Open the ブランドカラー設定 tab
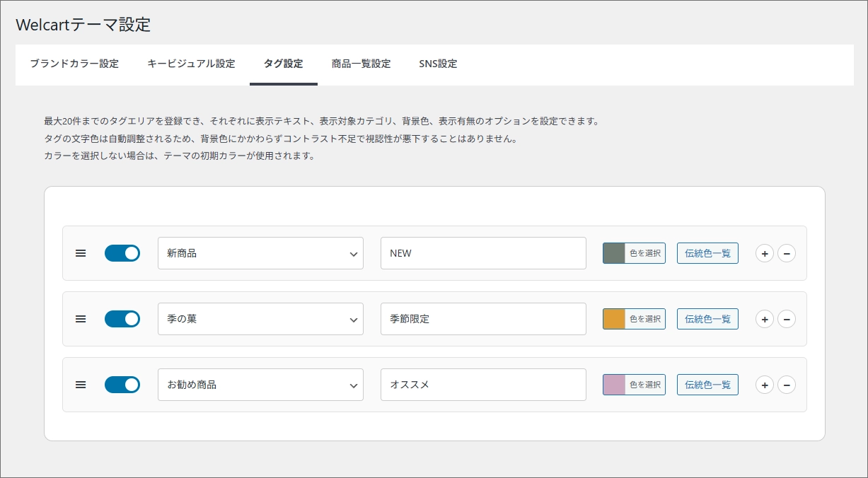The height and width of the screenshot is (478, 868). coord(74,64)
